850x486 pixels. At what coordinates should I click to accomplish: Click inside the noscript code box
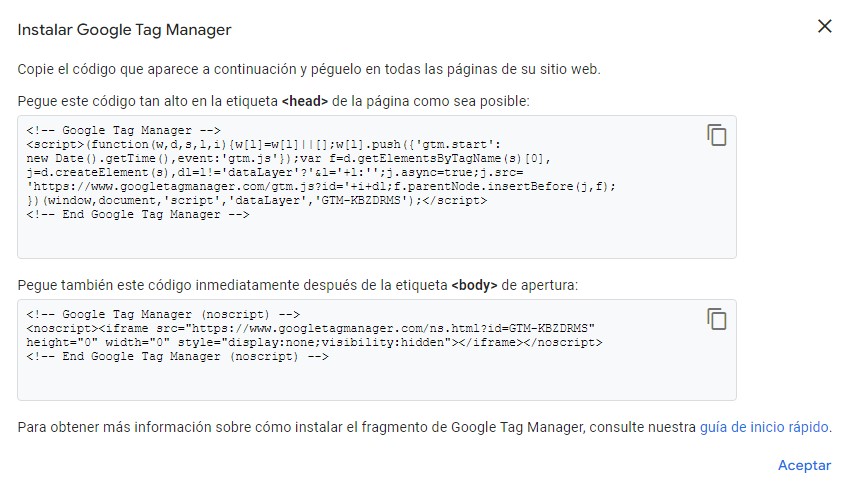377,379
